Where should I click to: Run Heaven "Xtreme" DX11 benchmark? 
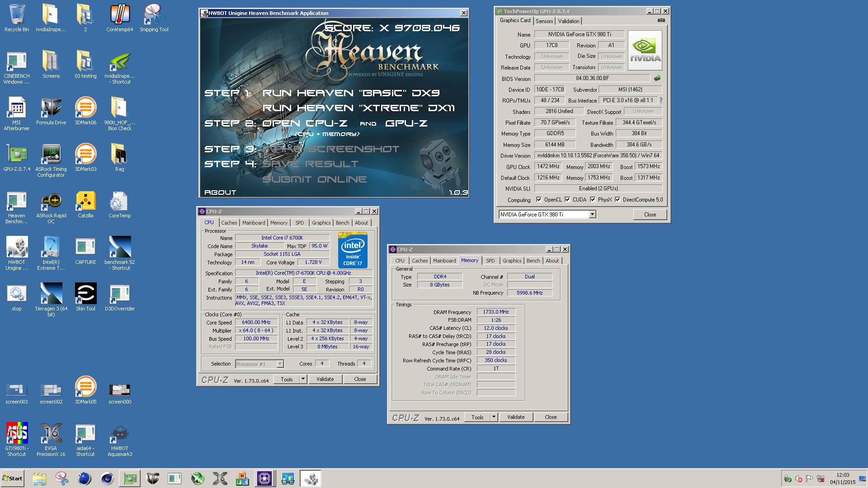(x=359, y=108)
